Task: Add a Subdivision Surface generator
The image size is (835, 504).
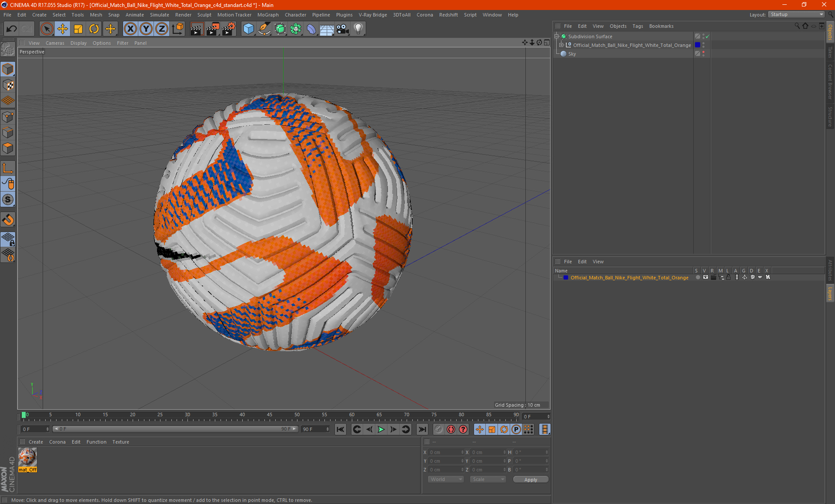Action: click(280, 29)
